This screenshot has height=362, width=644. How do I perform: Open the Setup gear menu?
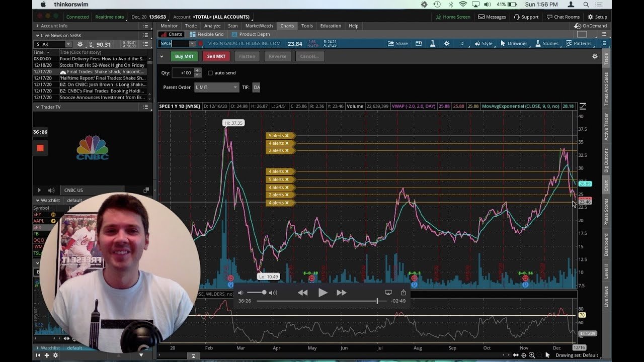pos(597,17)
